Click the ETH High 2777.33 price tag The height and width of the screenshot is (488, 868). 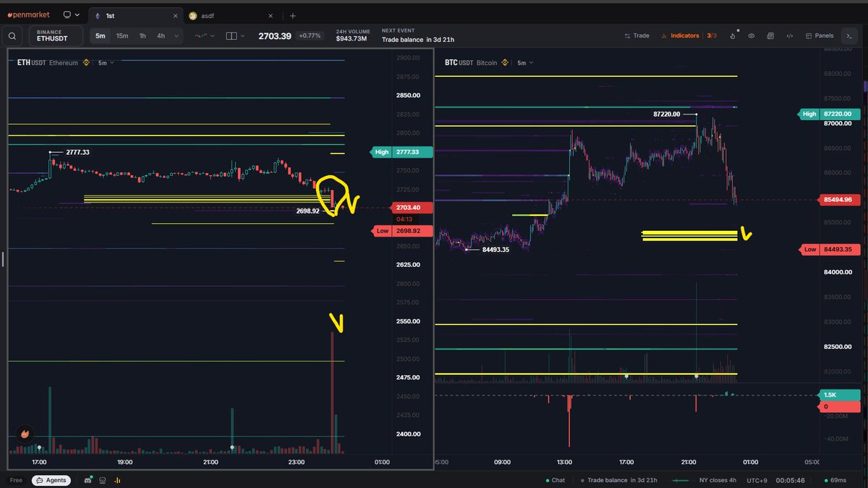(x=401, y=152)
